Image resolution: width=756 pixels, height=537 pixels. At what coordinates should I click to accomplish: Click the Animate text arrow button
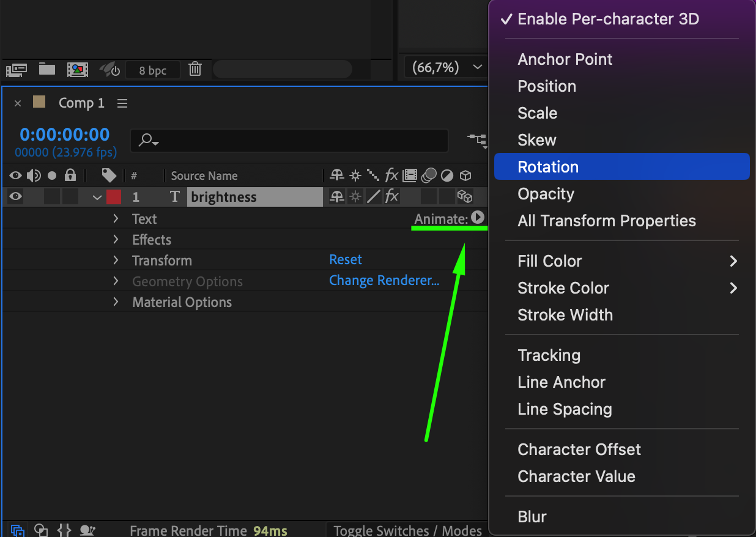coord(478,218)
